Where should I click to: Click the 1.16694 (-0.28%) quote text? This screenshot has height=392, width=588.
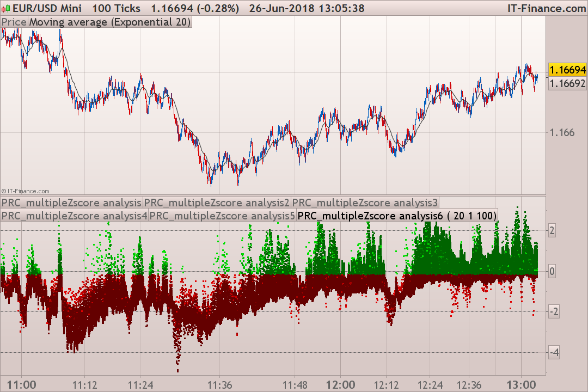[x=195, y=8]
